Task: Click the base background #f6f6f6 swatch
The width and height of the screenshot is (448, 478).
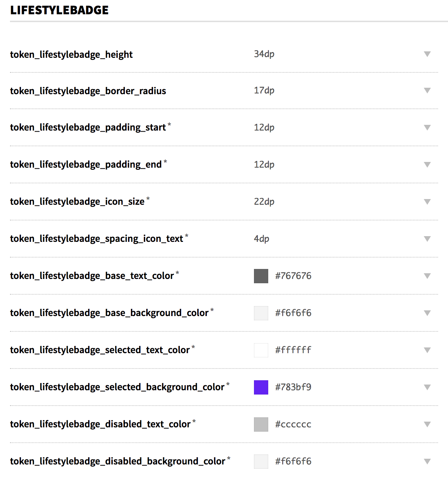Action: [x=261, y=313]
